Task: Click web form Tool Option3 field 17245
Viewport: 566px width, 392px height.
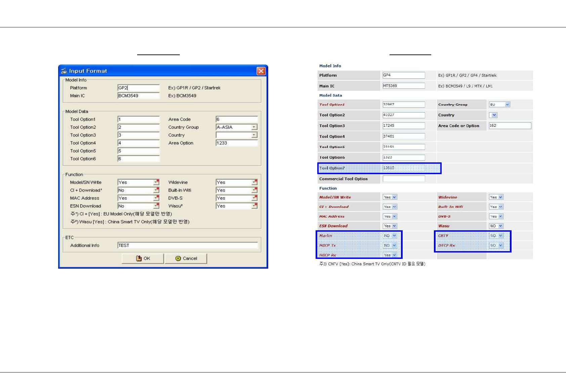Action: point(404,126)
